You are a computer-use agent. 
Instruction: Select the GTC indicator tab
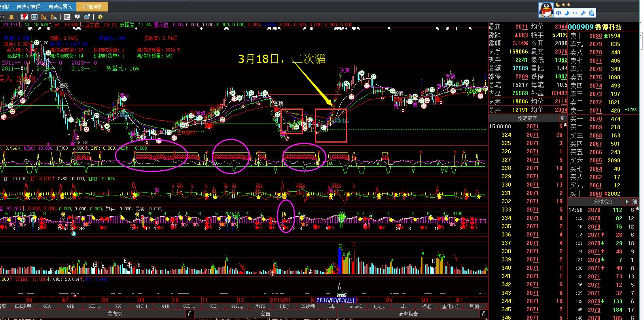118,306
